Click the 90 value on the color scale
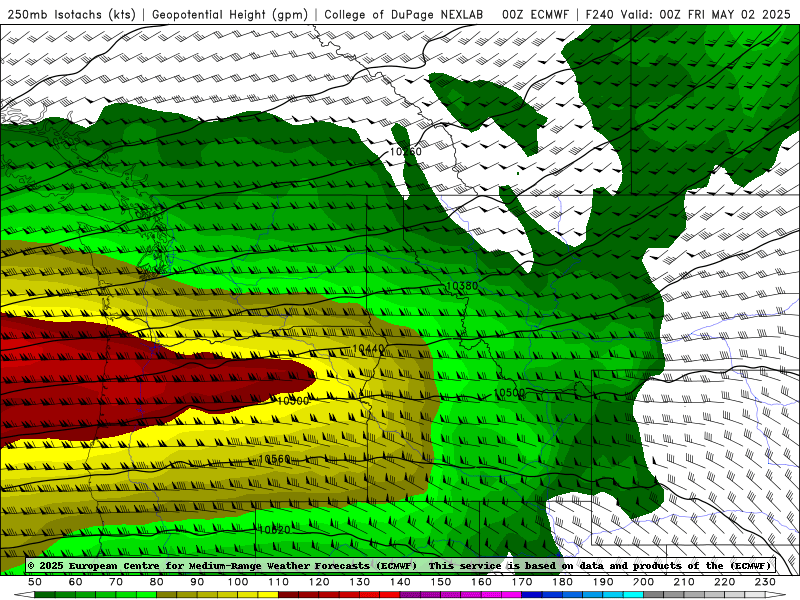800x600 pixels. 197,582
